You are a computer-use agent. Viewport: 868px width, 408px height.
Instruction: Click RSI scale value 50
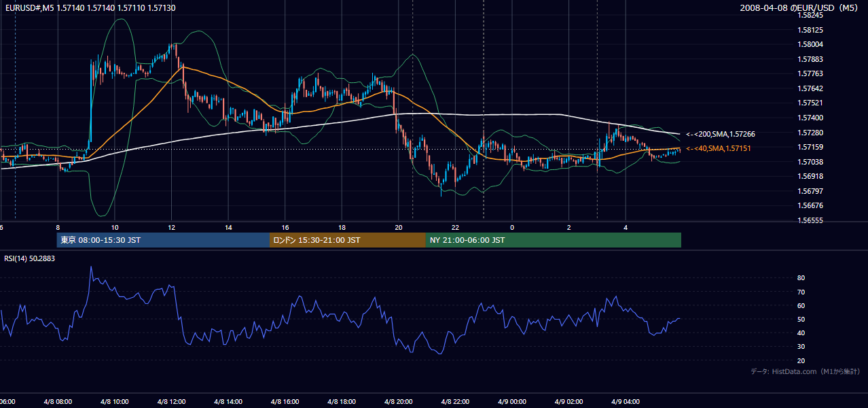coord(801,319)
